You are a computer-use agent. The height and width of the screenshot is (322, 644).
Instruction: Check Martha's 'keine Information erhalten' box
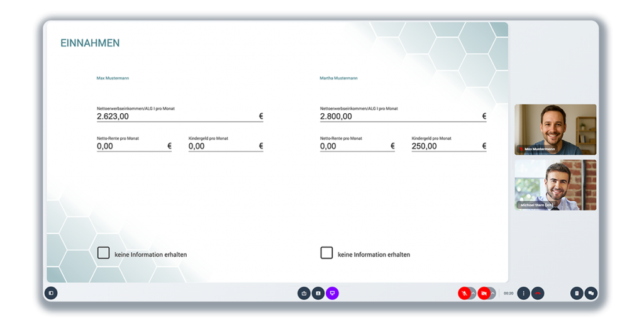(326, 253)
